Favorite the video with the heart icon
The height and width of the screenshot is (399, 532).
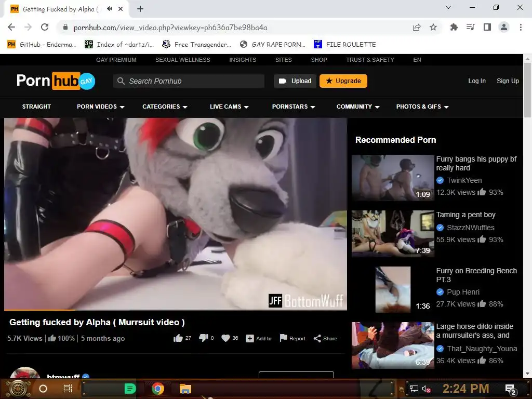click(x=225, y=338)
